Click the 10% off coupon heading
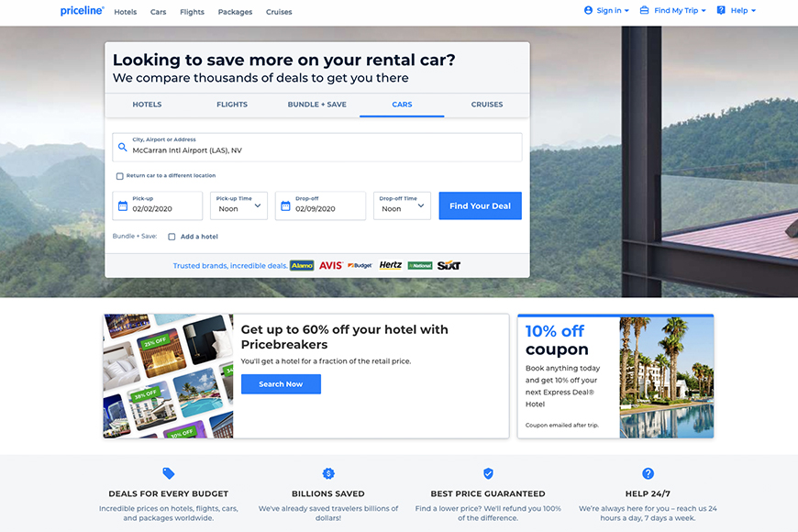The height and width of the screenshot is (532, 798). 557,340
